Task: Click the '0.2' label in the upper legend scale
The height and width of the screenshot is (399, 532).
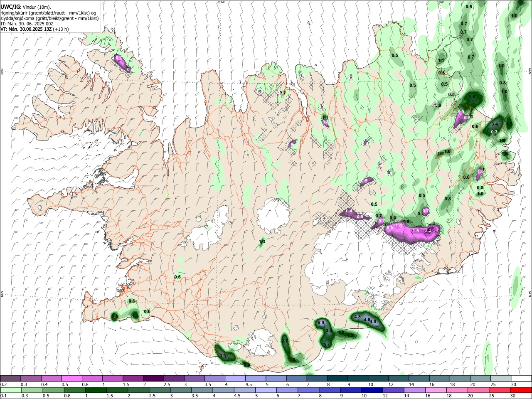Action: click(4, 385)
